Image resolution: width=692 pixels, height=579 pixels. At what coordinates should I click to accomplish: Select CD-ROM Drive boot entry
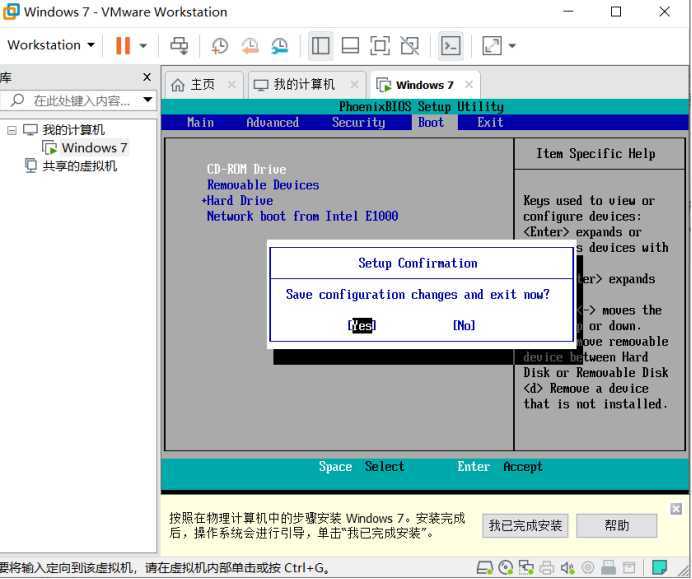(246, 169)
